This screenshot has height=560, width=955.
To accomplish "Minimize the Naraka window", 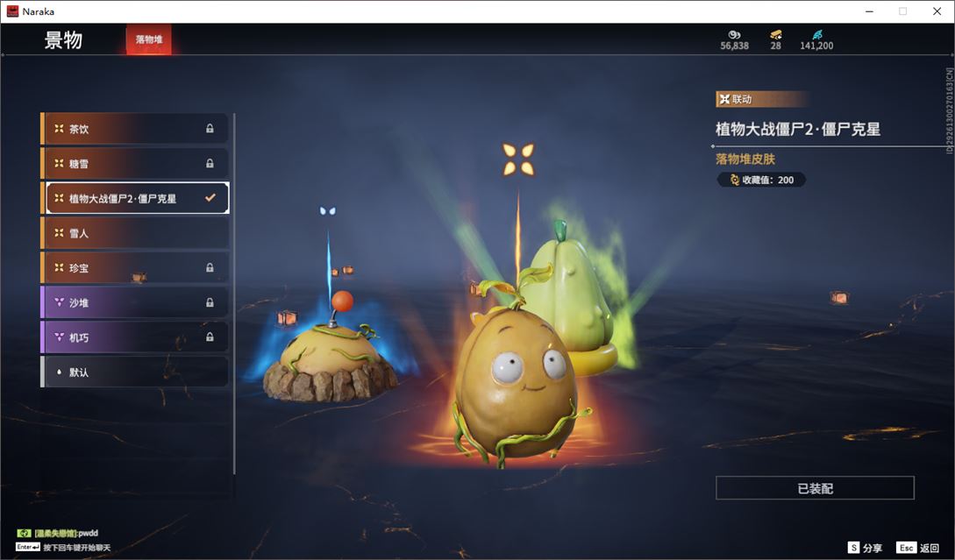I will click(x=869, y=11).
